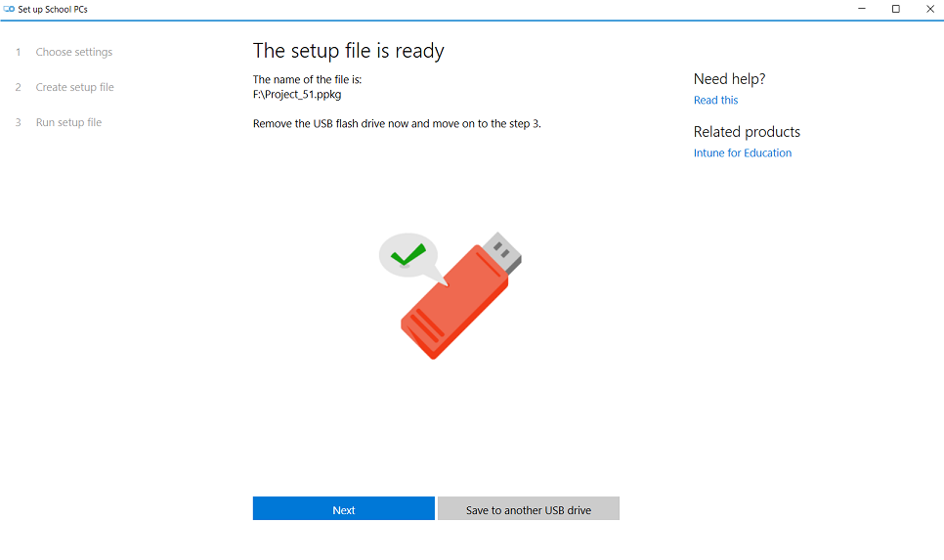The image size is (944, 560).
Task: Select the Choose settings step
Action: tap(74, 53)
